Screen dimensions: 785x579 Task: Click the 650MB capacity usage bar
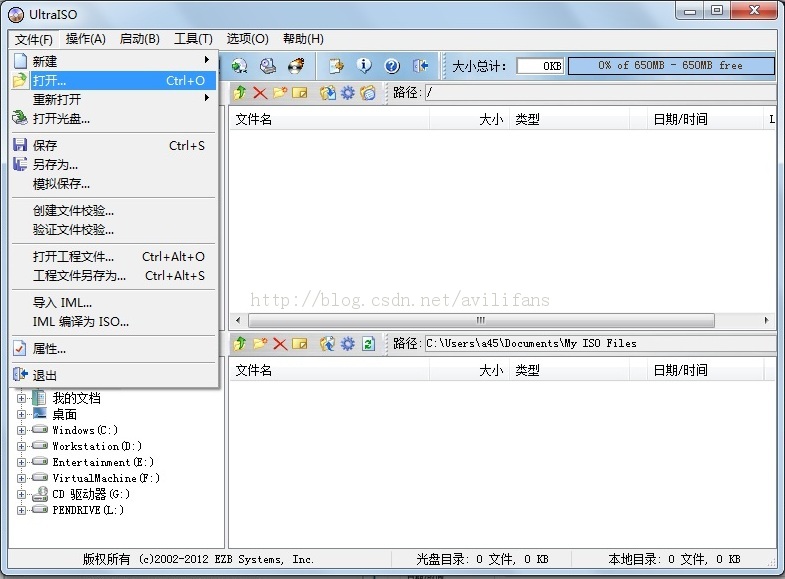(671, 66)
